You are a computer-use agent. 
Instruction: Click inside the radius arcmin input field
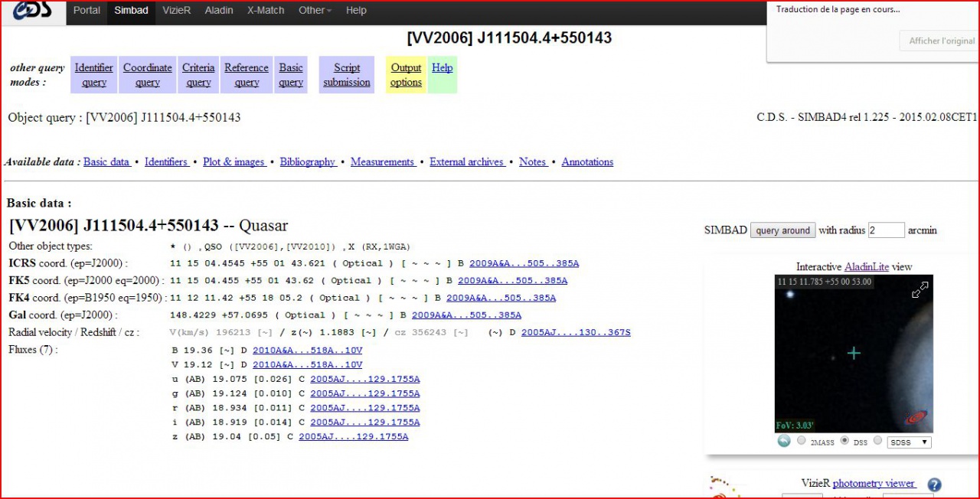pyautogui.click(x=886, y=230)
